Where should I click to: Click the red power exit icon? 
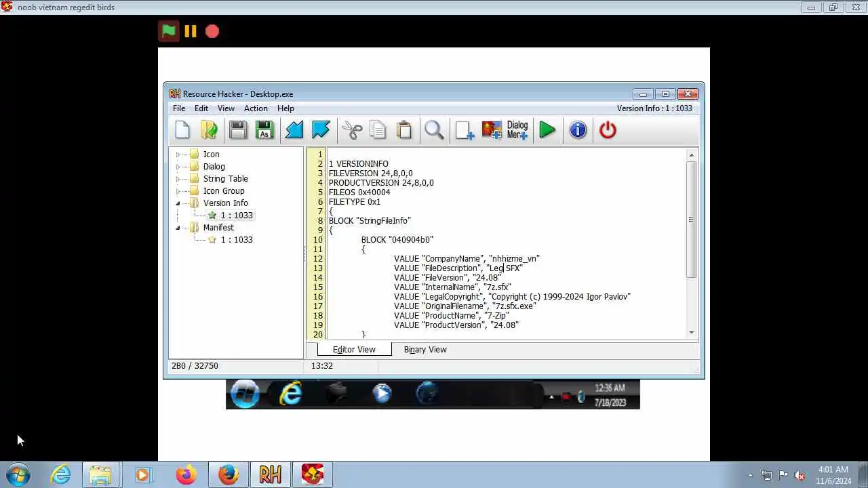tap(608, 130)
